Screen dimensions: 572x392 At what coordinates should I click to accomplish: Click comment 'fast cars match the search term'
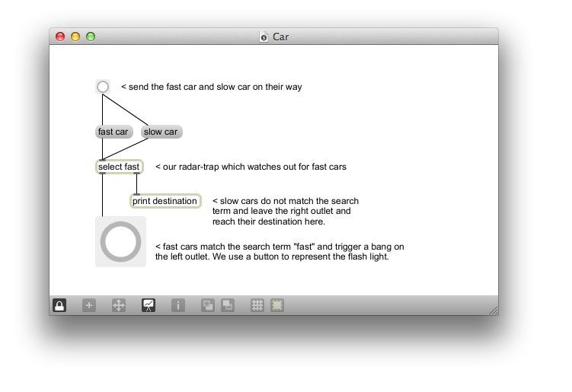(280, 252)
